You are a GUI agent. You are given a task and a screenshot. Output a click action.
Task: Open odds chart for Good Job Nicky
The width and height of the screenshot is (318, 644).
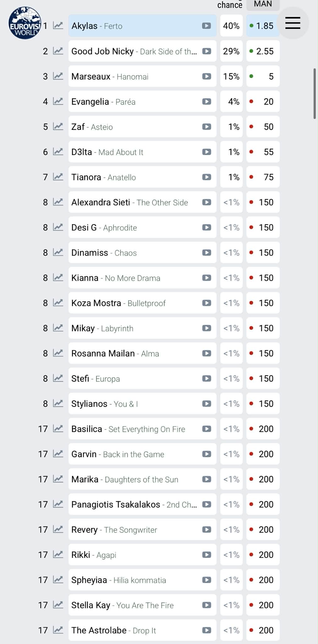pyautogui.click(x=58, y=51)
